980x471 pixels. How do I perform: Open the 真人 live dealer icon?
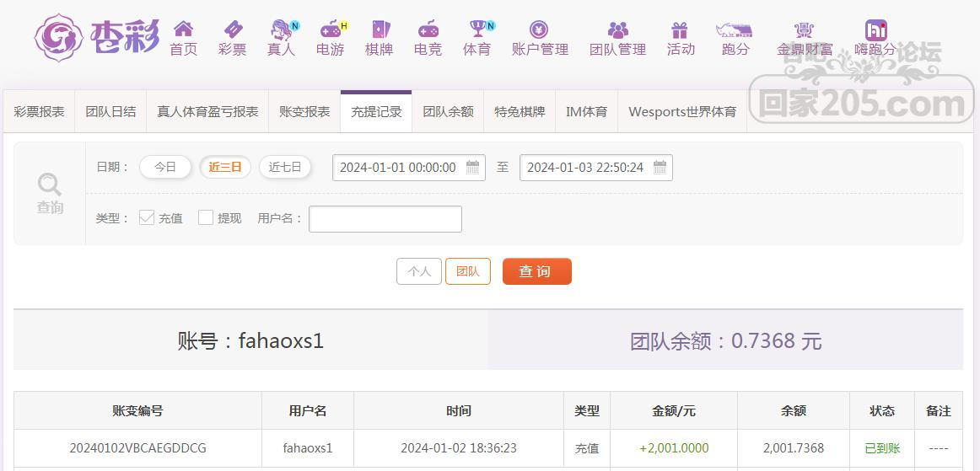(281, 29)
